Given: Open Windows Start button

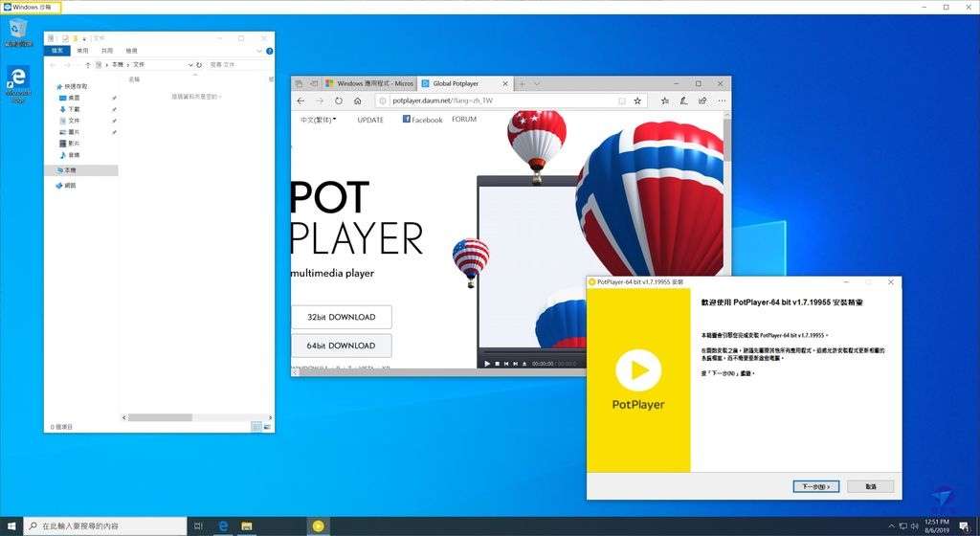Looking at the screenshot, I should pos(11,526).
